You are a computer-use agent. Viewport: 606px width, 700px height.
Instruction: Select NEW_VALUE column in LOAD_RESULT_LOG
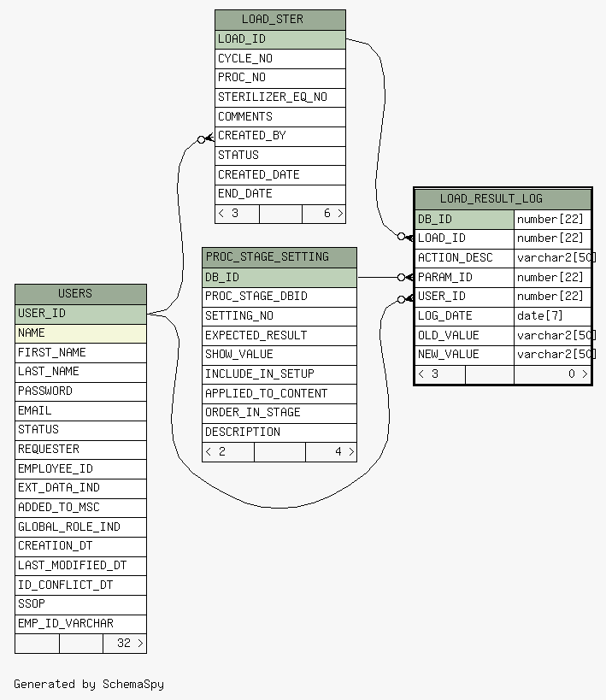click(x=464, y=355)
